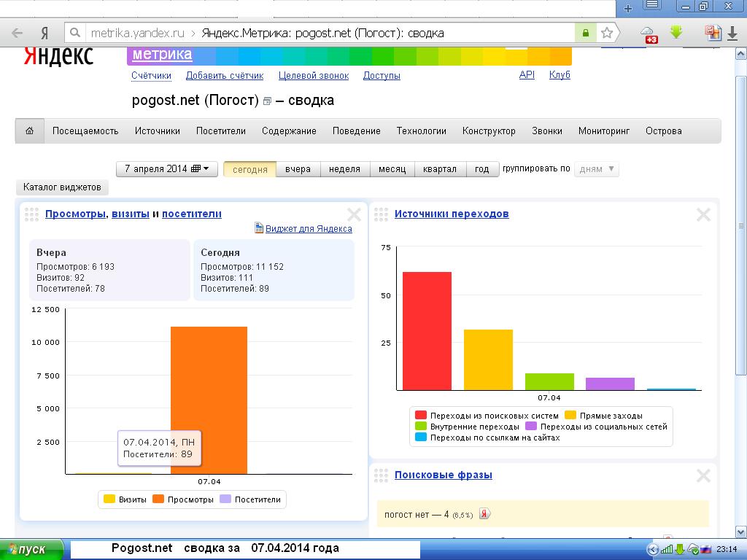This screenshot has height=560, width=747.
Task: Go to the Metrika home tab icon
Action: pyautogui.click(x=29, y=131)
